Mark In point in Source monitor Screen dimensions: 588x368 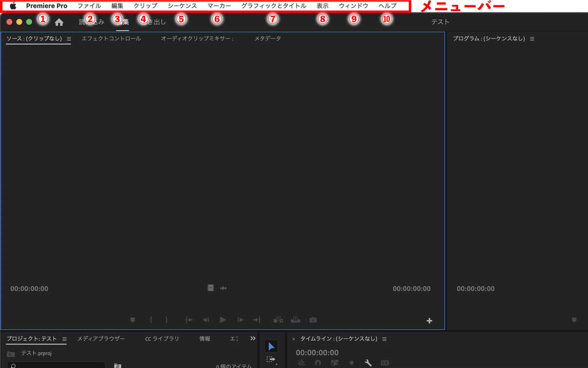click(x=150, y=320)
